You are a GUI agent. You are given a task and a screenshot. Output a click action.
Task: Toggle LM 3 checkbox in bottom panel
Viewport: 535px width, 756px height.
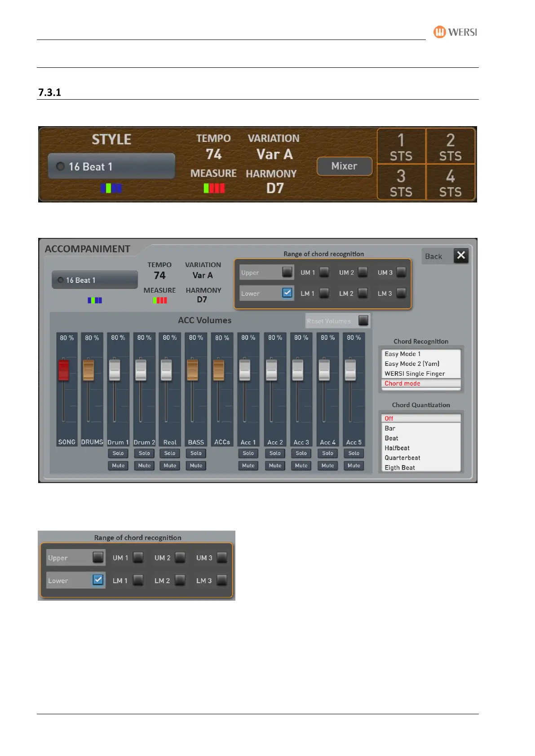click(222, 580)
